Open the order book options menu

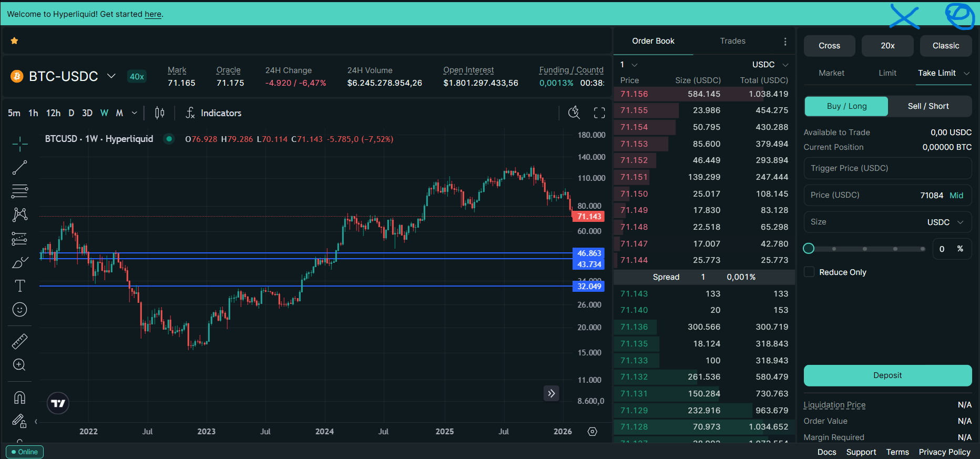click(785, 42)
